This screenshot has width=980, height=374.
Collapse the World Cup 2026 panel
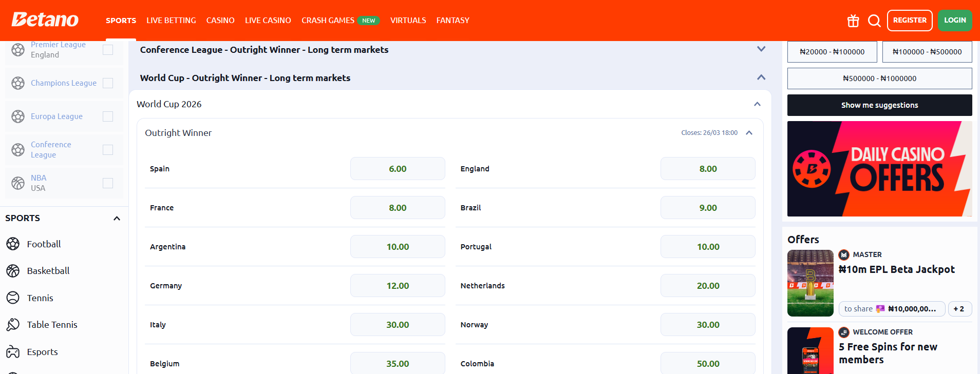[x=757, y=104]
